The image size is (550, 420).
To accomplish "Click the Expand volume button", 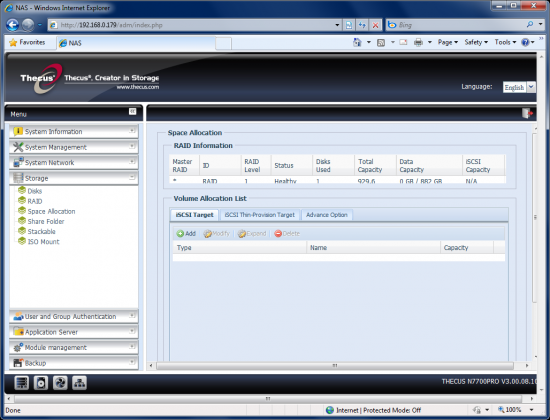I will (252, 234).
